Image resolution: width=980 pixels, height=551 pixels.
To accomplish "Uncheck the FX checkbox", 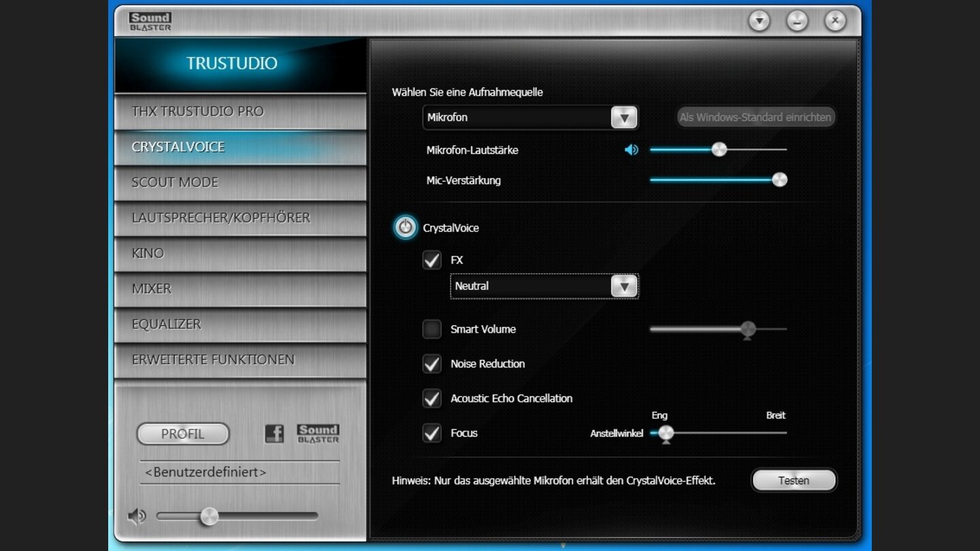I will click(432, 260).
